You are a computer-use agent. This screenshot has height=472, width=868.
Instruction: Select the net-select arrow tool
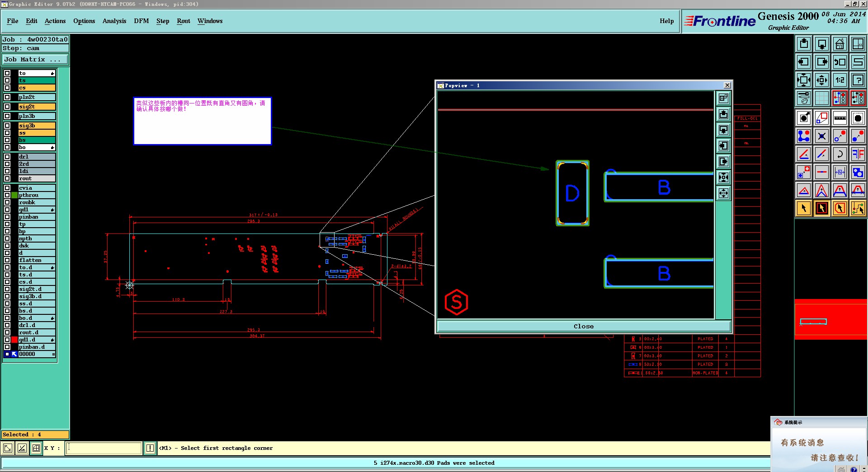point(858,208)
